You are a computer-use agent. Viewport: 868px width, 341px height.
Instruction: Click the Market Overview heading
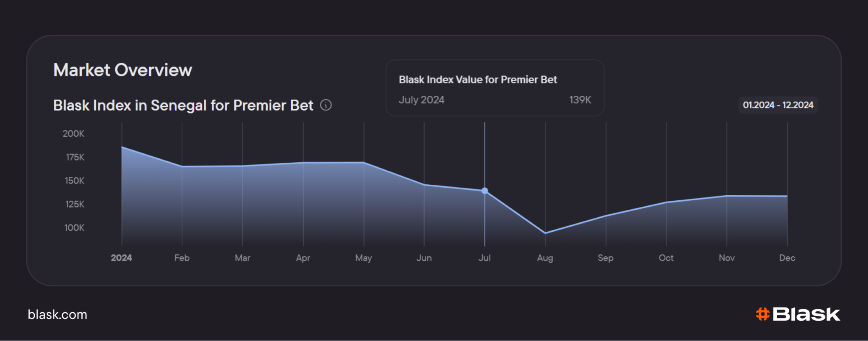pos(123,70)
